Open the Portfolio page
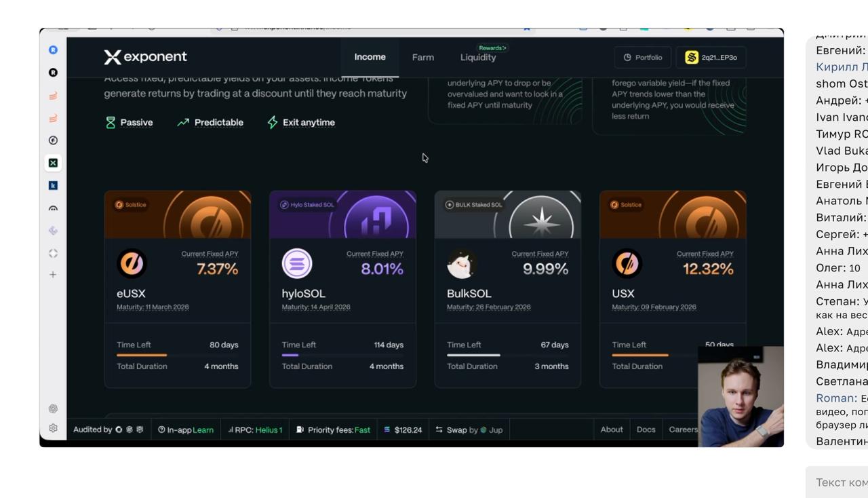Screen dimensions: 868x498 [642, 58]
